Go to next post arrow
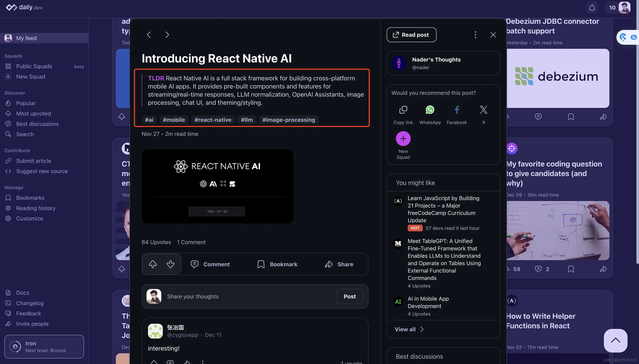This screenshot has width=639, height=364. coord(167,35)
